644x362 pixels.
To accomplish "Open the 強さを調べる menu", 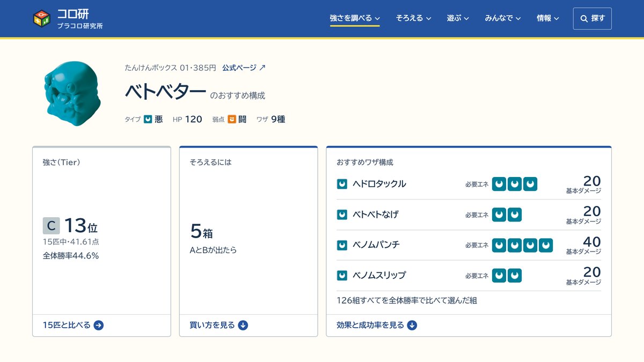I will 355,18.
